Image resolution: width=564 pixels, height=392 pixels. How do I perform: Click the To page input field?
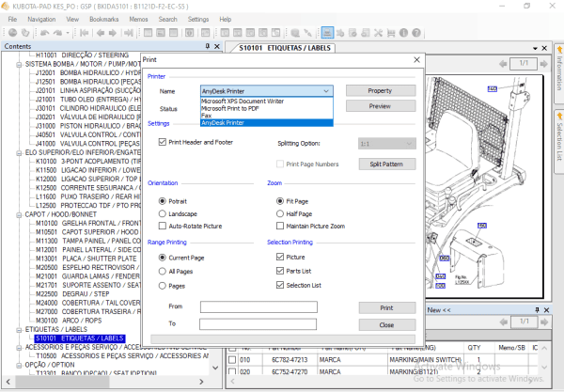258,324
